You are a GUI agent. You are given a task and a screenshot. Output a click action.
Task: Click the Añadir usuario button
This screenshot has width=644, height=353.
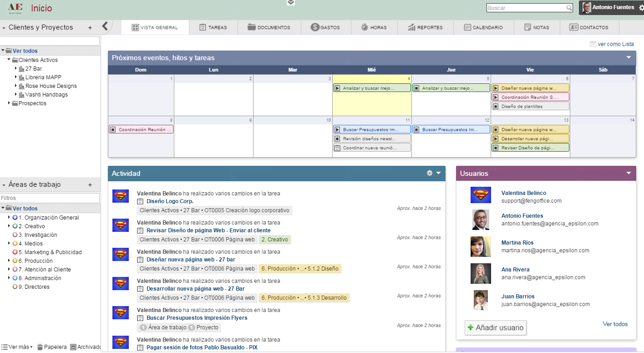495,327
